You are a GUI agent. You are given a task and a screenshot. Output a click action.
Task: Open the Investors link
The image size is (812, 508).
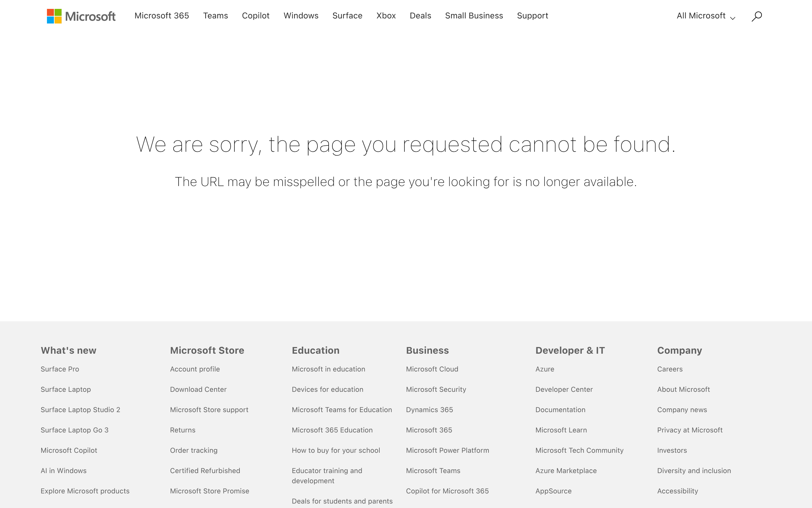[x=672, y=450]
